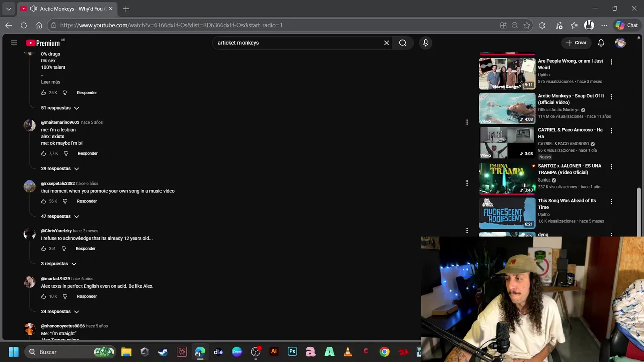Open options for maitemarino9603 comment
Image resolution: width=644 pixels, height=362 pixels.
click(x=467, y=122)
